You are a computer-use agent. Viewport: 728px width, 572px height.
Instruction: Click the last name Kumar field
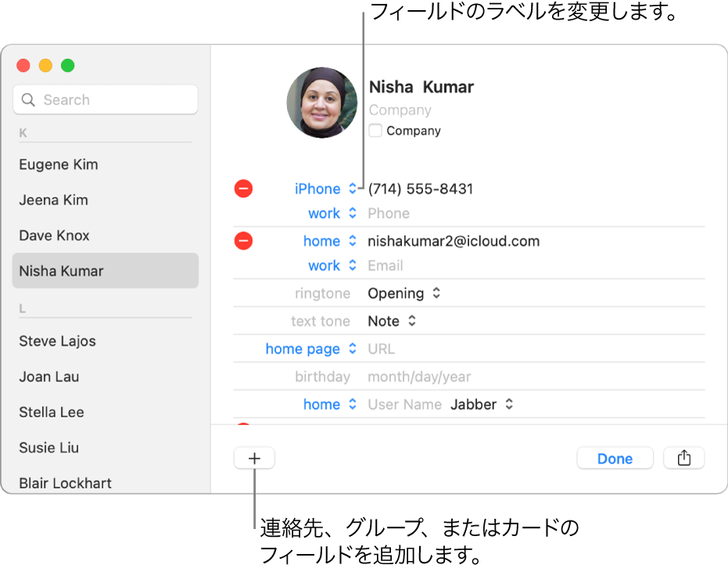click(x=448, y=87)
